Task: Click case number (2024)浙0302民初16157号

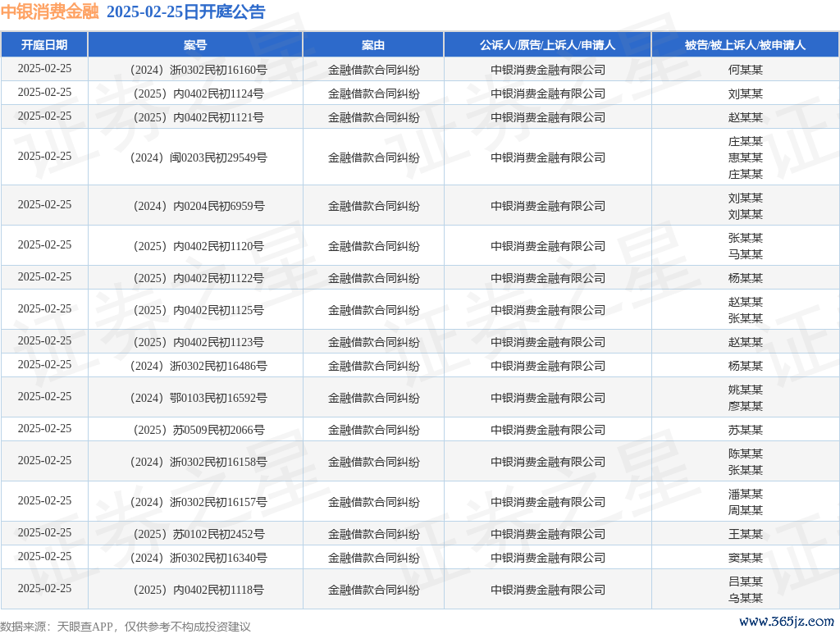Action: tap(199, 502)
